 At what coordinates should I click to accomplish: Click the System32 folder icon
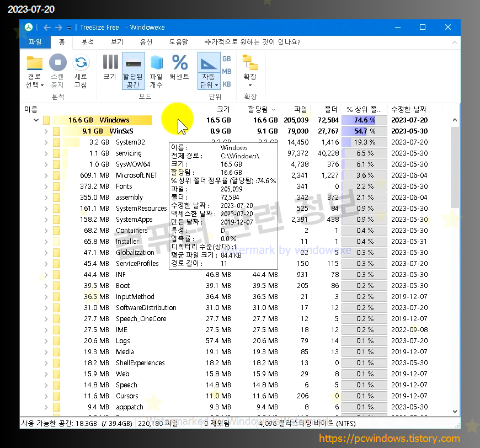pyautogui.click(x=56, y=142)
